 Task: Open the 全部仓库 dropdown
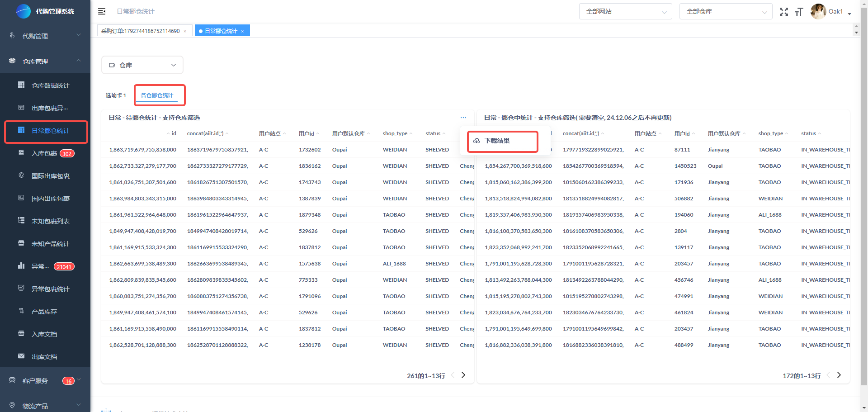tap(726, 12)
